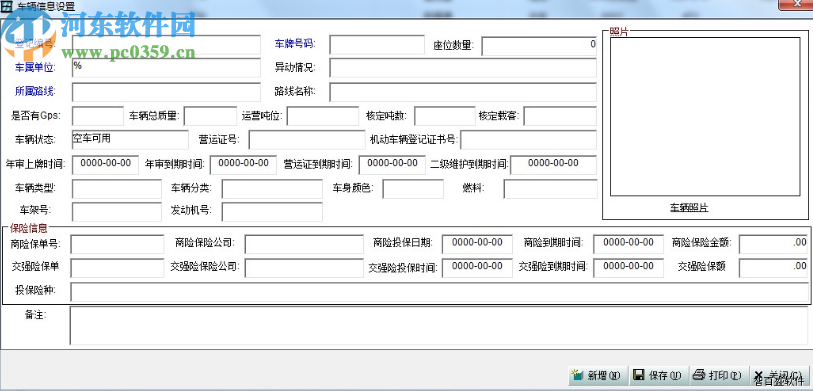Click the 商险保单号 input field
813x391 pixels.
coord(117,244)
